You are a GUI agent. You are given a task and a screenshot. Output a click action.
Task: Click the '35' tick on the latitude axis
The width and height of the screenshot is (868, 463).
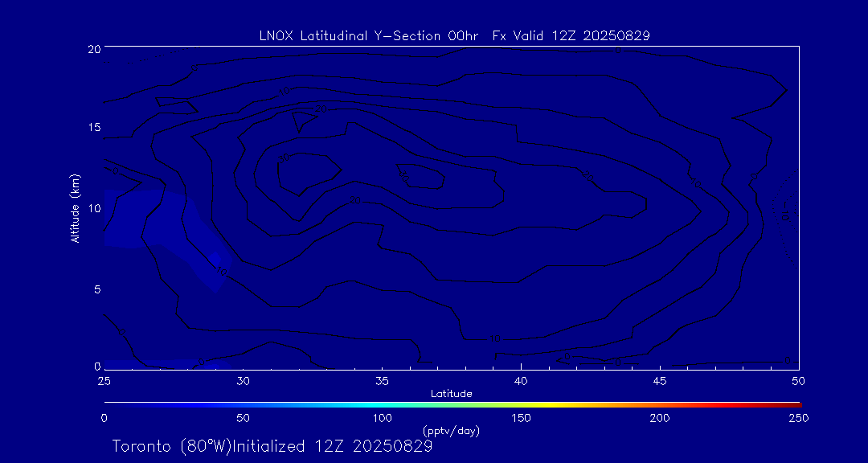(382, 380)
